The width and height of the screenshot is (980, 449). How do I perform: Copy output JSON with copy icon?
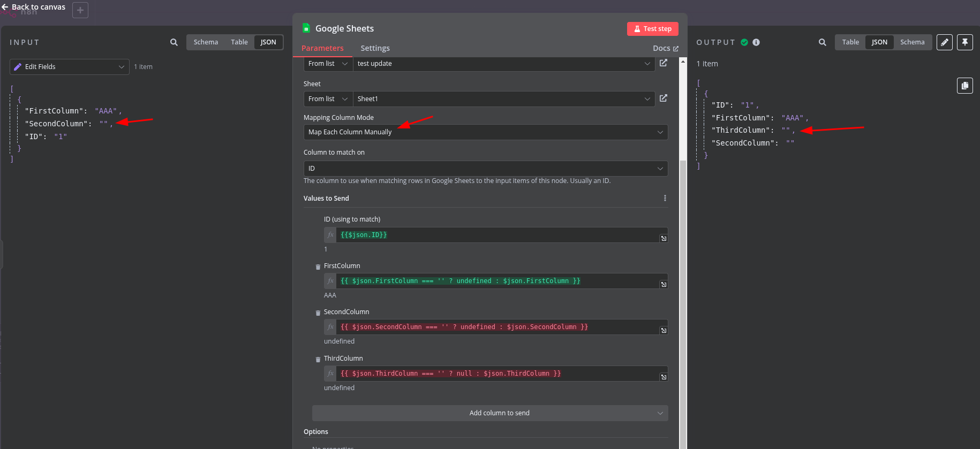coord(965,86)
